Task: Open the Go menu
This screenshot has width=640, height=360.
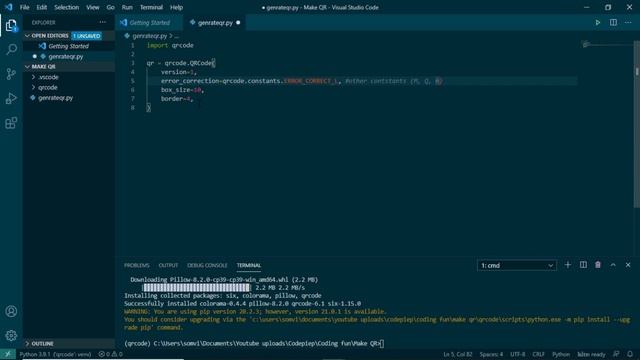Action: pyautogui.click(x=111, y=7)
